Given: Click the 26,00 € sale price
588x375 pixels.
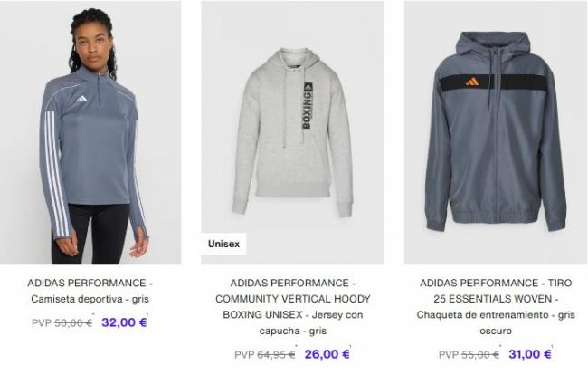Looking at the screenshot, I should point(327,354).
